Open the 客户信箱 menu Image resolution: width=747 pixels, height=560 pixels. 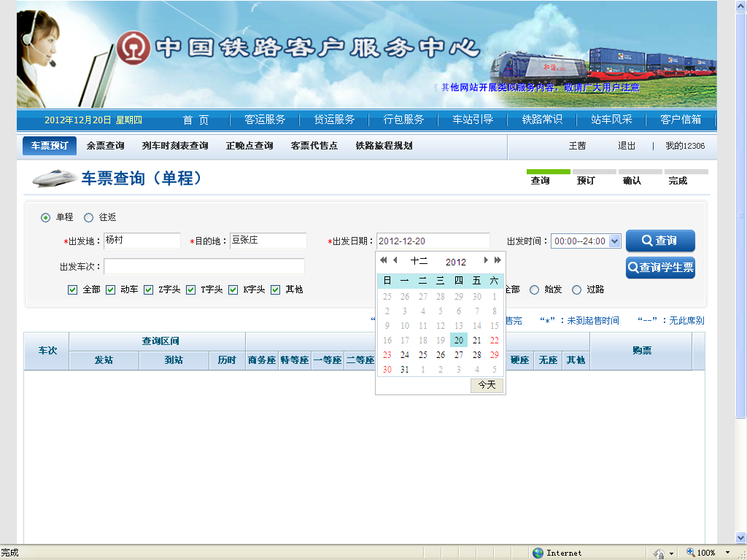(x=681, y=120)
